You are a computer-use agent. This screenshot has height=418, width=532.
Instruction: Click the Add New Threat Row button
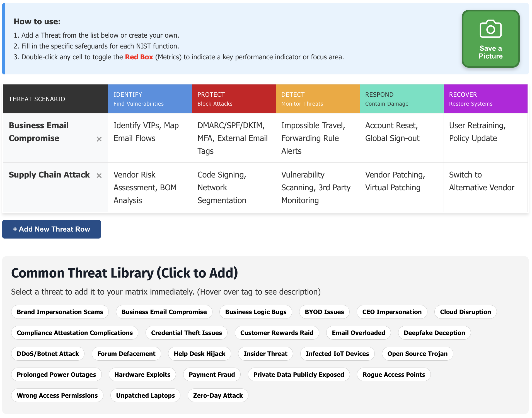point(52,229)
